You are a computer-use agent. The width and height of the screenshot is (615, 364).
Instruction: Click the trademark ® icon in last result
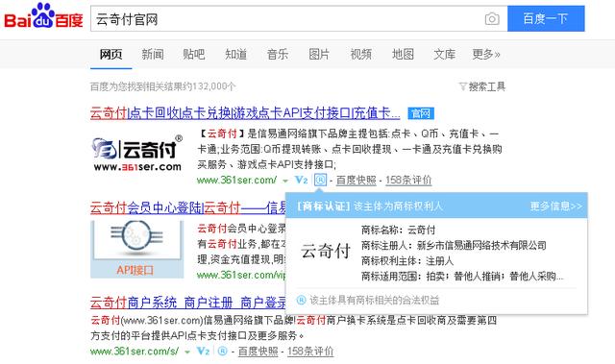point(222,352)
